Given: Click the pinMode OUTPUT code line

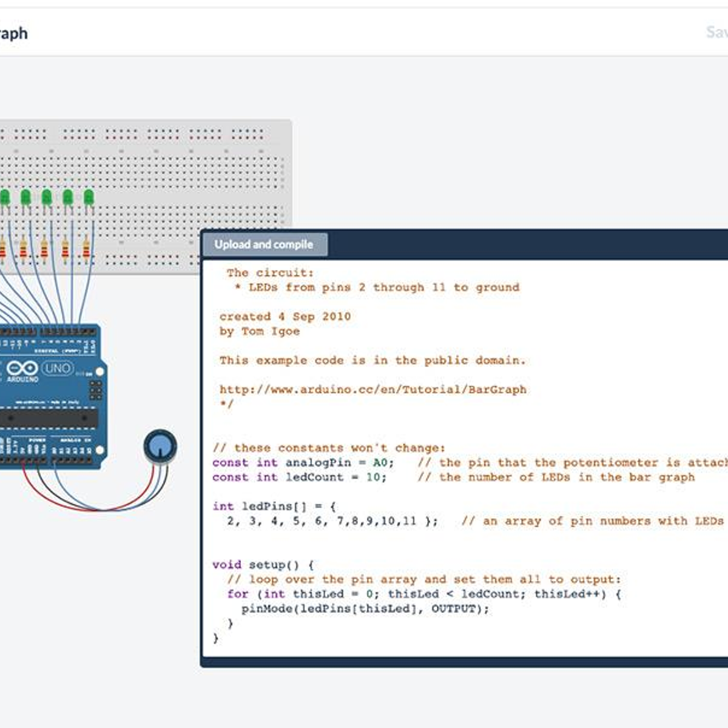Looking at the screenshot, I should pyautogui.click(x=365, y=608).
